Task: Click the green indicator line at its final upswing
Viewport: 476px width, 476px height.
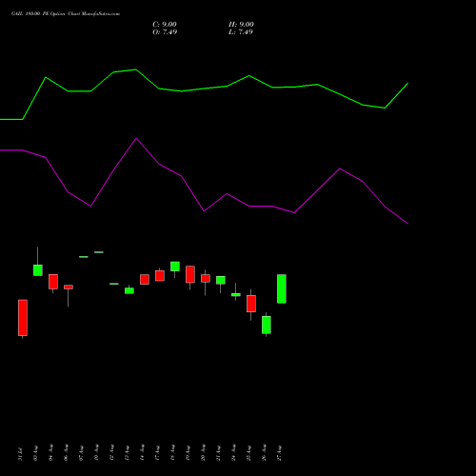Action: point(397,95)
